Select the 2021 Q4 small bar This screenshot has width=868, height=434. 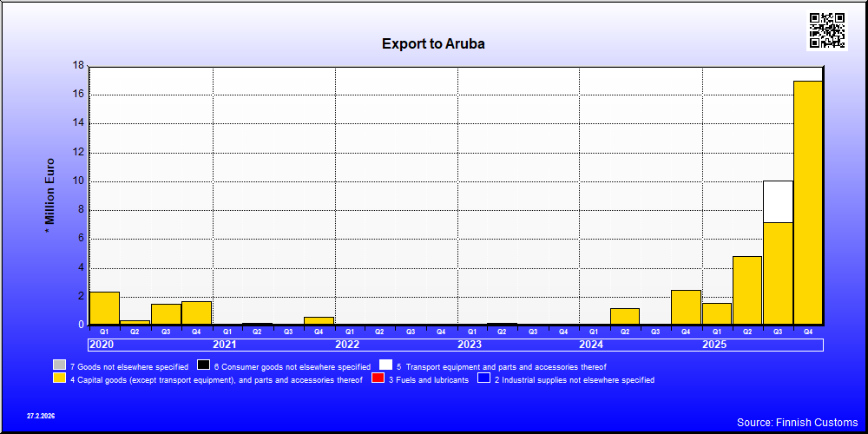(x=319, y=320)
